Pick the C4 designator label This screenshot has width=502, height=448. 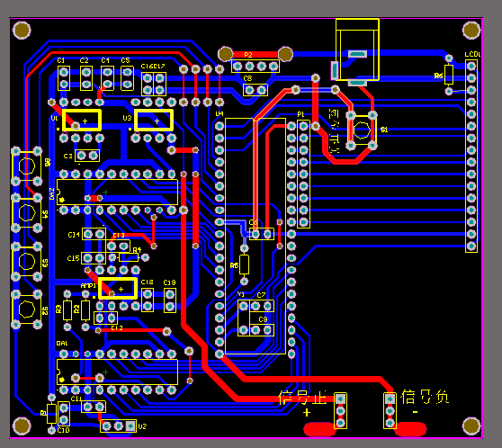coord(105,60)
